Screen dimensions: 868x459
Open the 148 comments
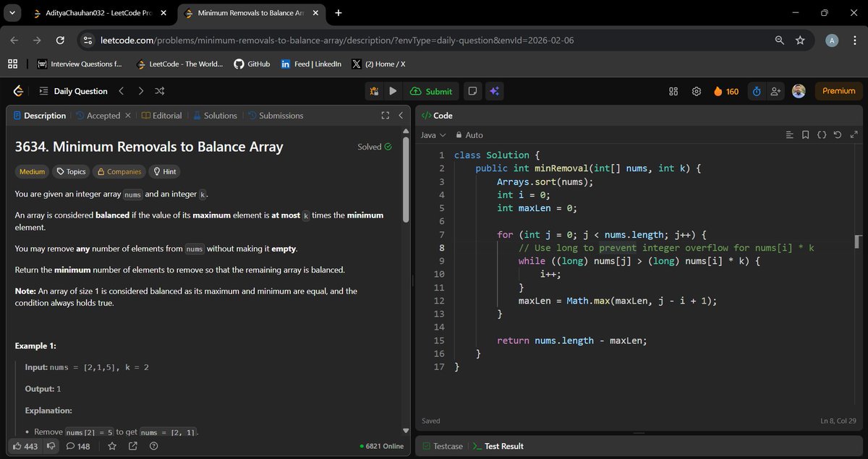[x=78, y=446]
